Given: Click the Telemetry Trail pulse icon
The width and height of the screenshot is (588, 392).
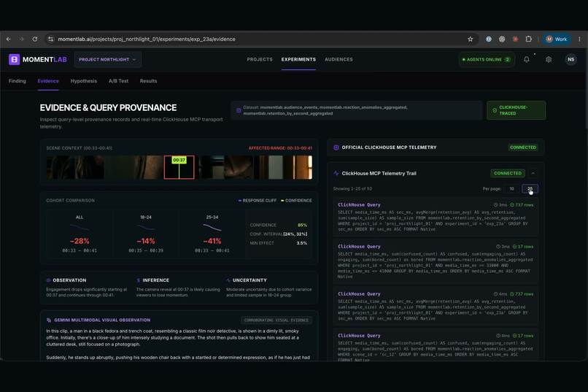Looking at the screenshot, I should point(336,173).
